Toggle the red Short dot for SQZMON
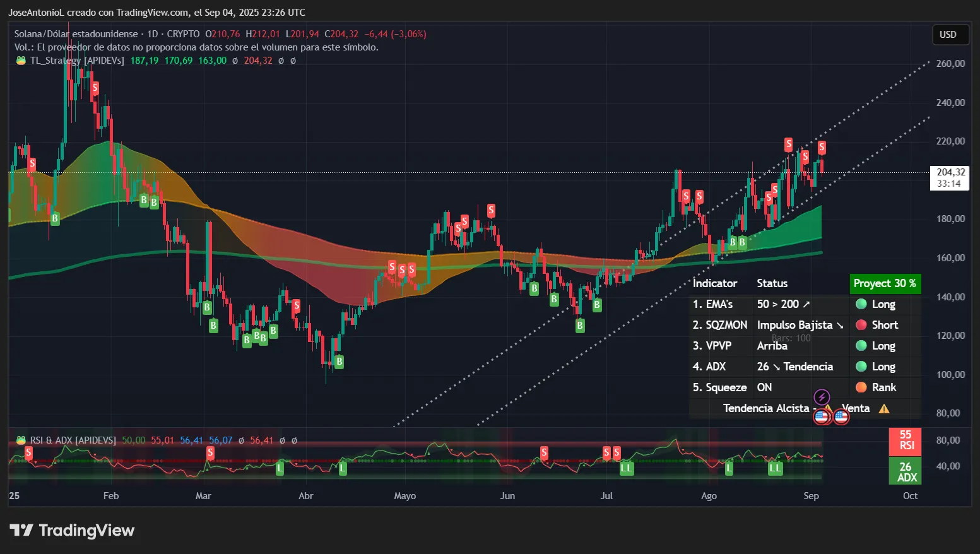Viewport: 980px width, 554px height. click(861, 325)
